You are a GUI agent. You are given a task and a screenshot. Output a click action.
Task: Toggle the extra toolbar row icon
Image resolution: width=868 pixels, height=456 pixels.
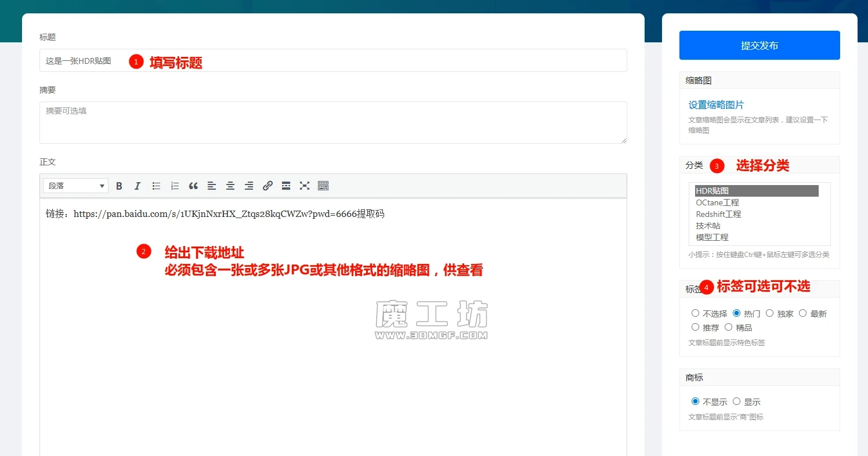(x=323, y=186)
